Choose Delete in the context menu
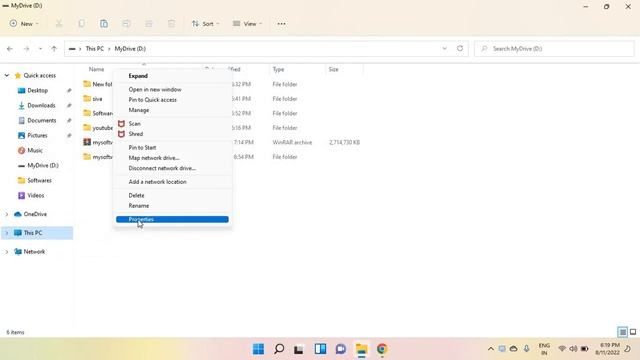The width and height of the screenshot is (640, 360). pyautogui.click(x=172, y=196)
